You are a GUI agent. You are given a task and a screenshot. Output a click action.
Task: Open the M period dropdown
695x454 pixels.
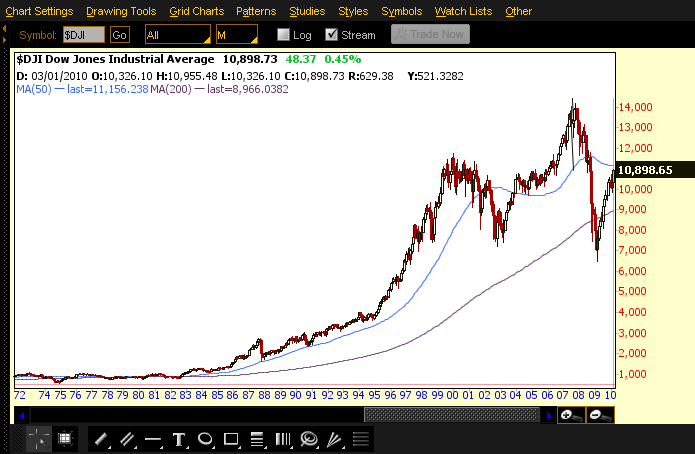[237, 35]
